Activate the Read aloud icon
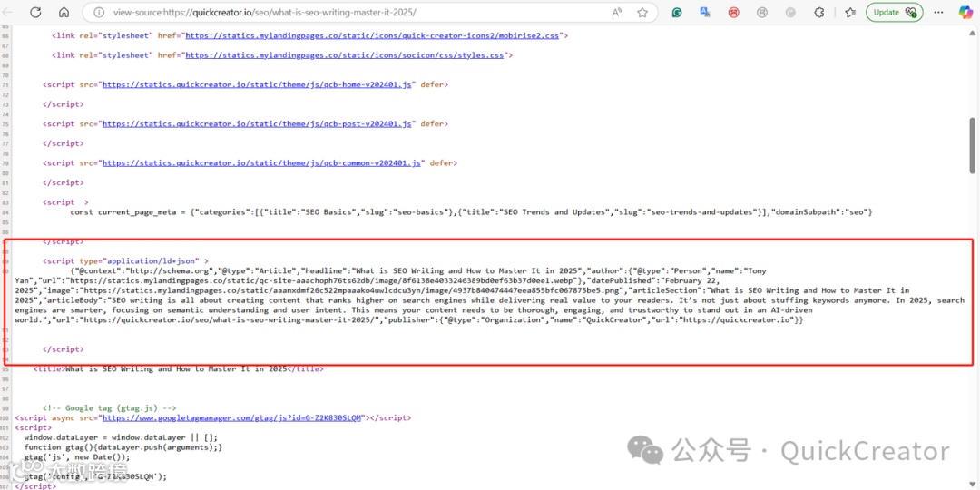980x490 pixels. tap(617, 13)
